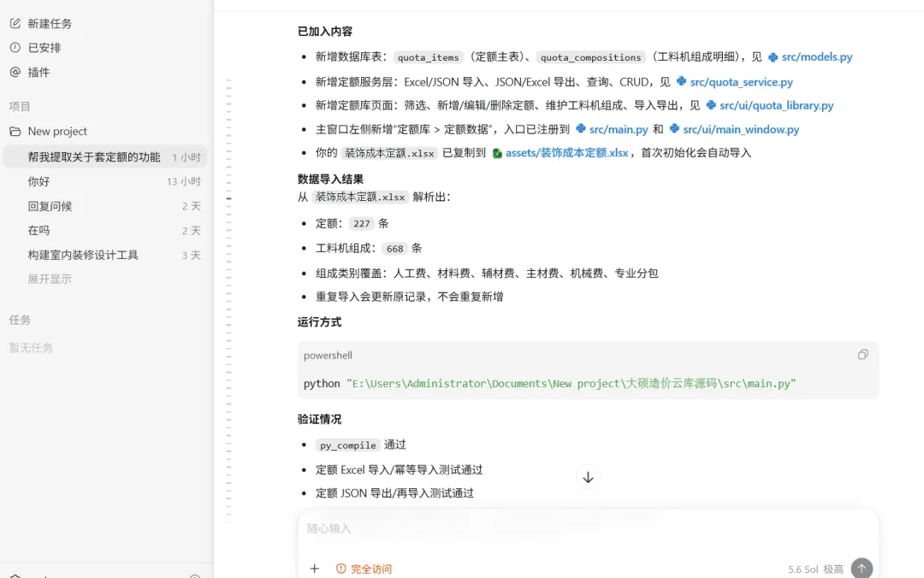Click the 插件 at-sign icon
The height and width of the screenshot is (578, 924).
coord(15,72)
